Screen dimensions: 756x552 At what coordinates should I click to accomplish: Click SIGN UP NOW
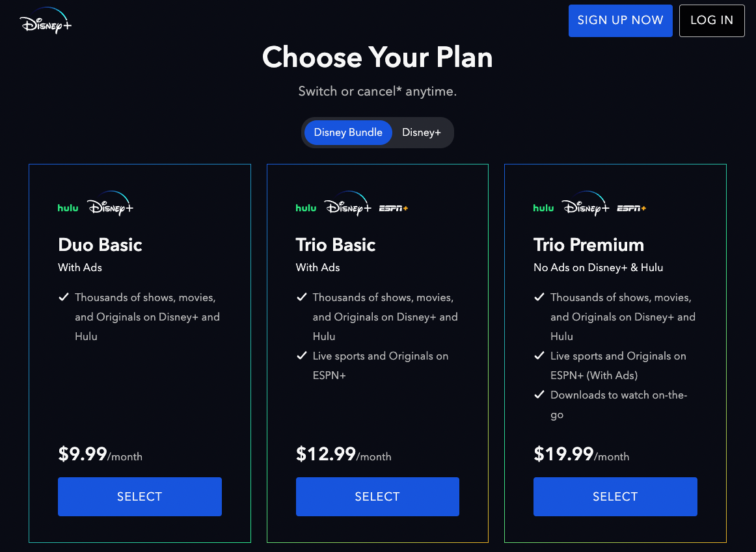[x=620, y=20]
